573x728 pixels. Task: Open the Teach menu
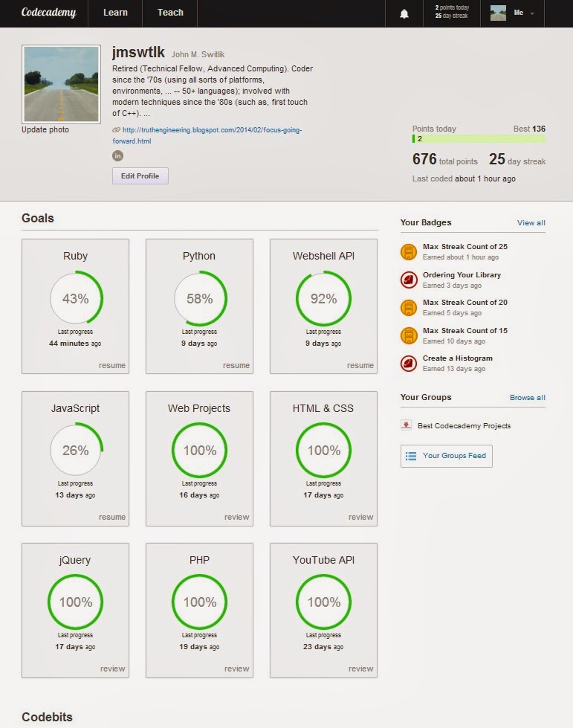click(x=170, y=13)
